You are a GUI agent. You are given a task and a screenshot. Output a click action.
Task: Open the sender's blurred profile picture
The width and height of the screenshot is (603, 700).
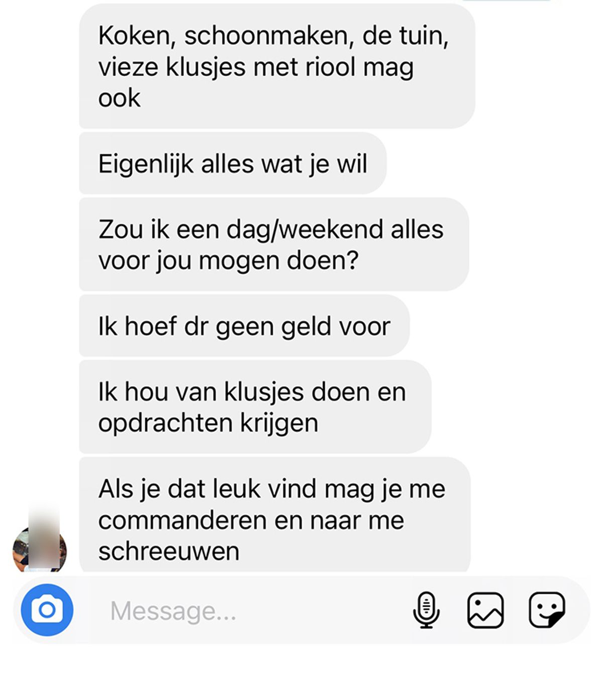point(40,549)
